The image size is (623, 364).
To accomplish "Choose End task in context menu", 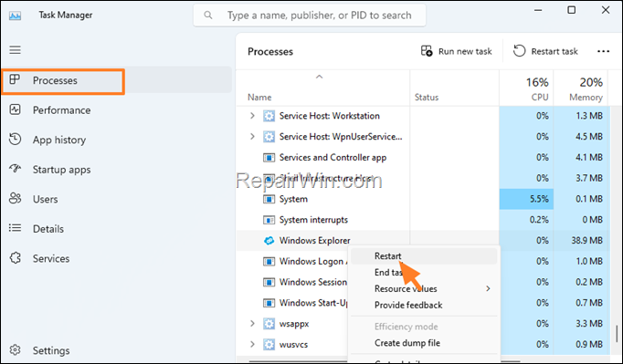I will (424, 272).
